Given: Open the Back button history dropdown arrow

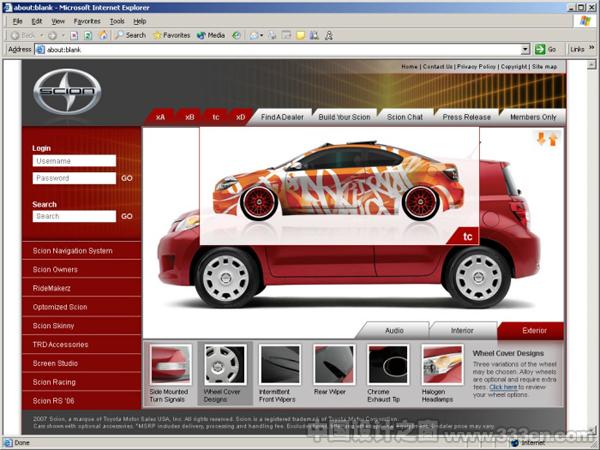Looking at the screenshot, I should tap(42, 36).
